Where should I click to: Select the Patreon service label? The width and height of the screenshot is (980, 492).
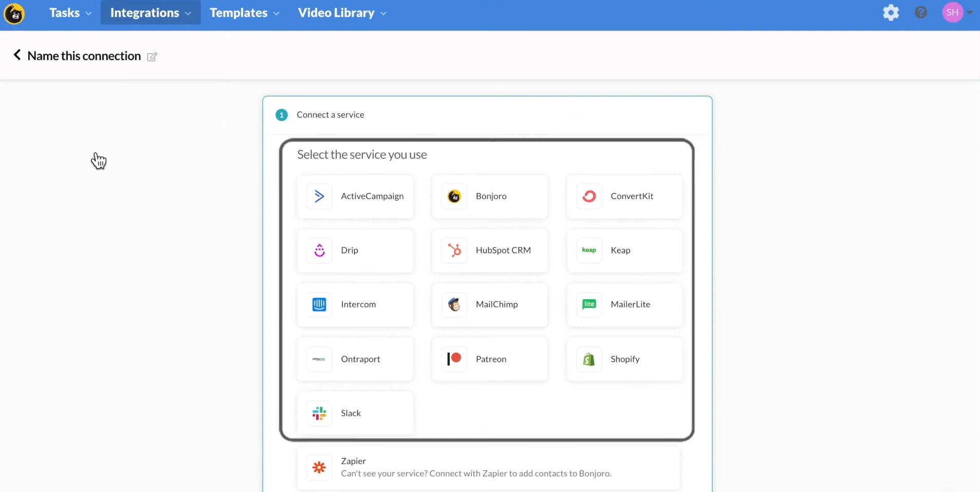[491, 359]
